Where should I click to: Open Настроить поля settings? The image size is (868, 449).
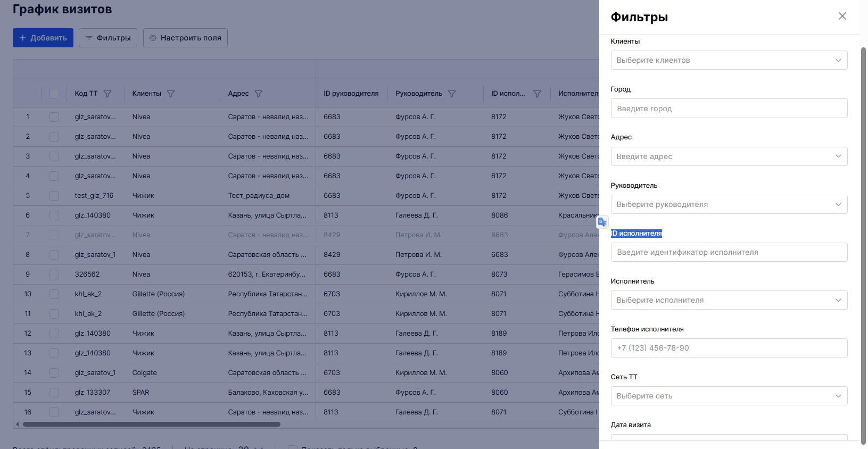point(185,38)
